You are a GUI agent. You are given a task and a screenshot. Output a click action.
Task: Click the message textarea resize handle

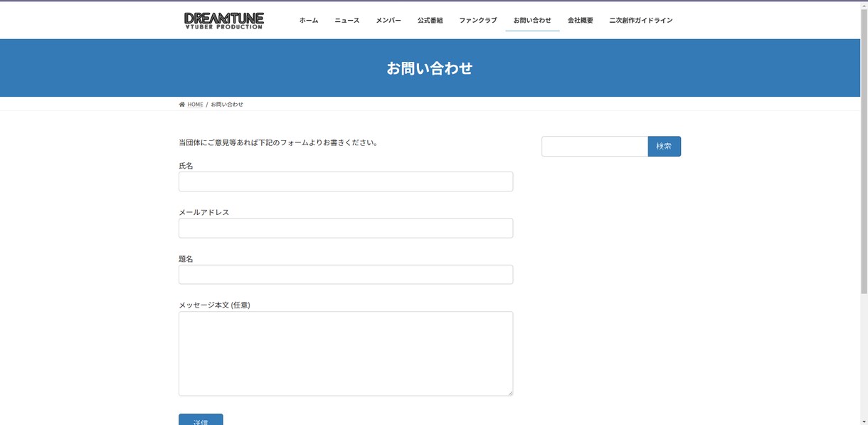click(509, 392)
